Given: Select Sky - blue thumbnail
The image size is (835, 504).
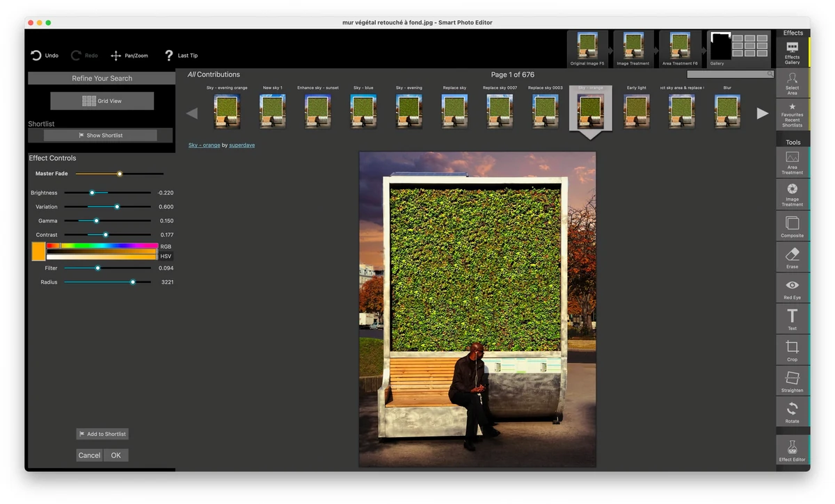Looking at the screenshot, I should (363, 111).
